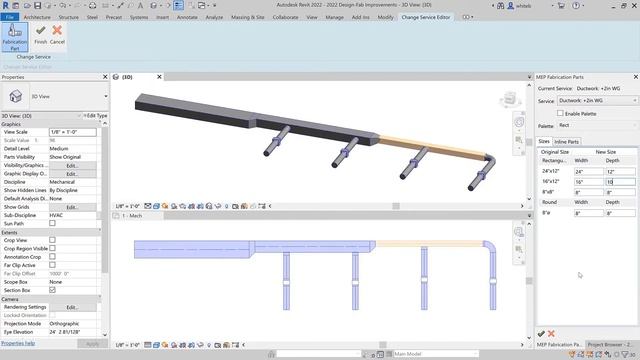Click the 24"x12" row New Size Width field

[x=589, y=172]
